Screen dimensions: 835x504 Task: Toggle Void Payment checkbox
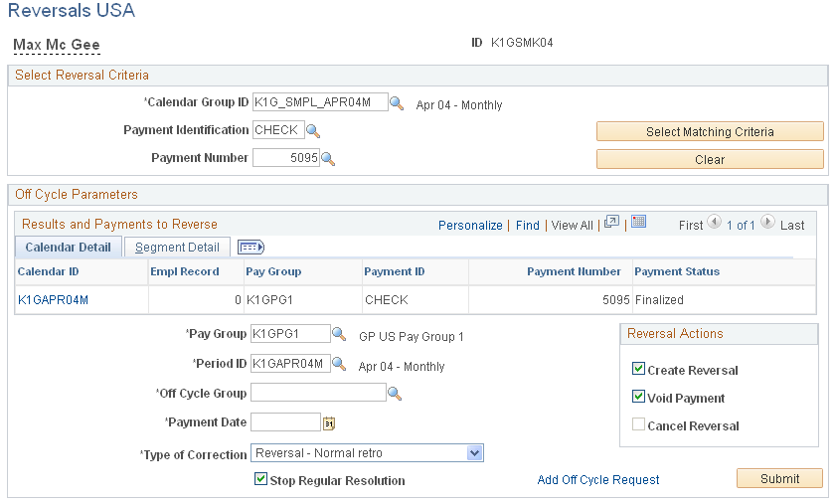point(638,396)
